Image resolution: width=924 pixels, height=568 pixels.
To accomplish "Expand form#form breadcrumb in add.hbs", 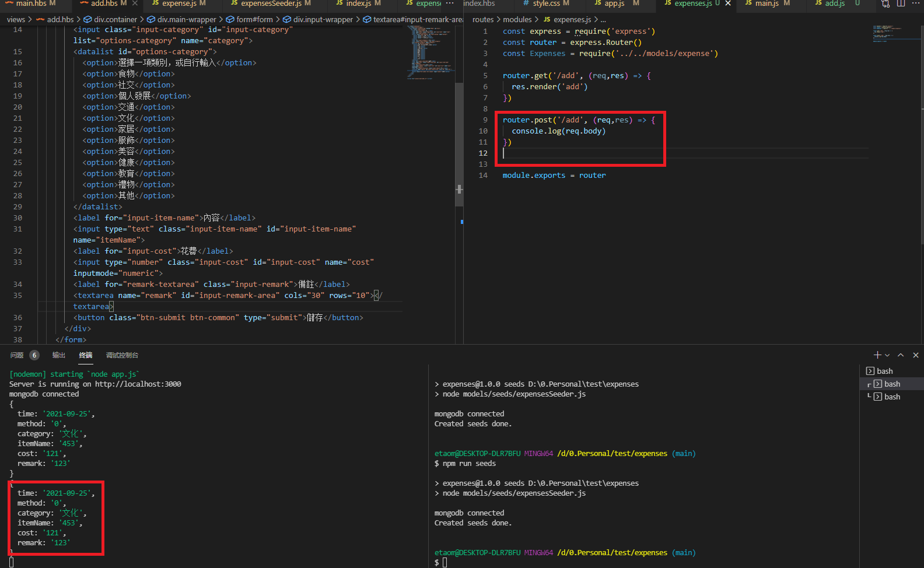I will coord(254,19).
